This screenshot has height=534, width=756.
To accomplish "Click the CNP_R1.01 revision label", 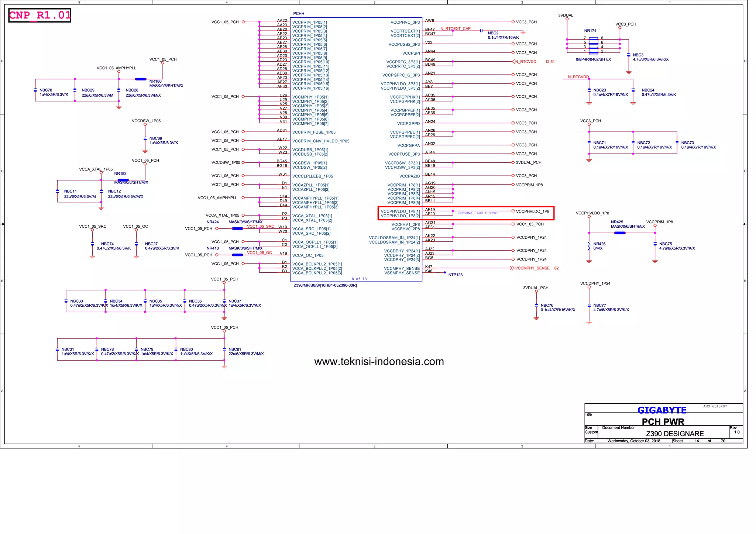I will [39, 15].
